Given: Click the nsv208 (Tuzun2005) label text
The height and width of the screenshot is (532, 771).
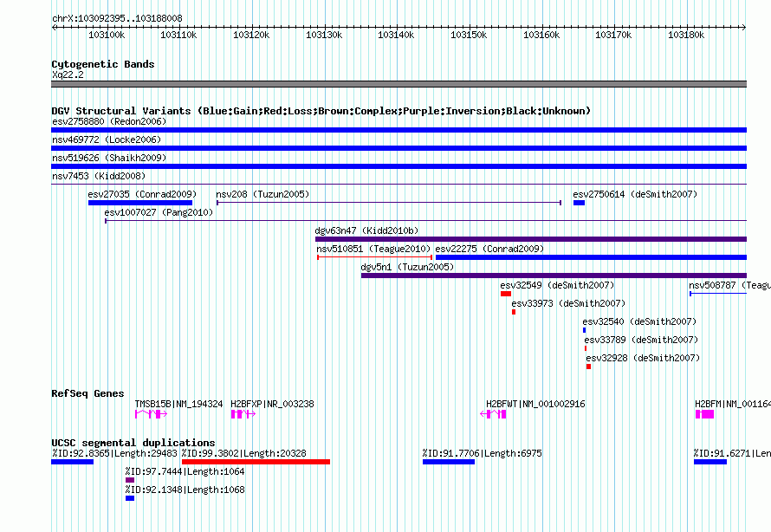Looking at the screenshot, I should (x=262, y=194).
